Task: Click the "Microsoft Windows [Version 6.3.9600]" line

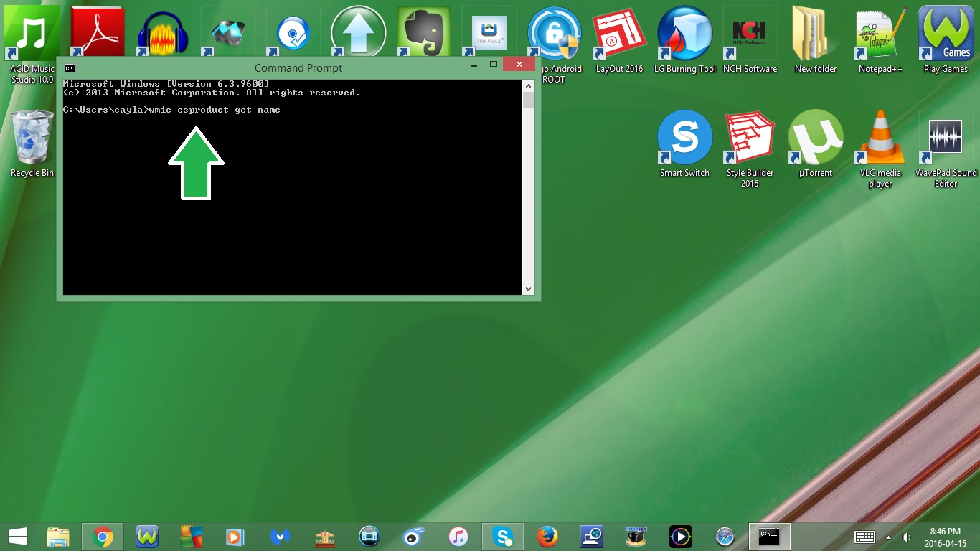Action: 166,84
